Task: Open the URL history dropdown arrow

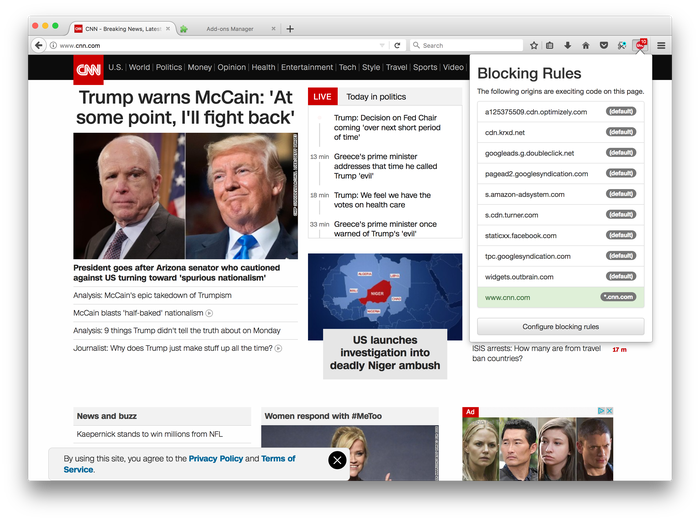Action: pyautogui.click(x=382, y=45)
